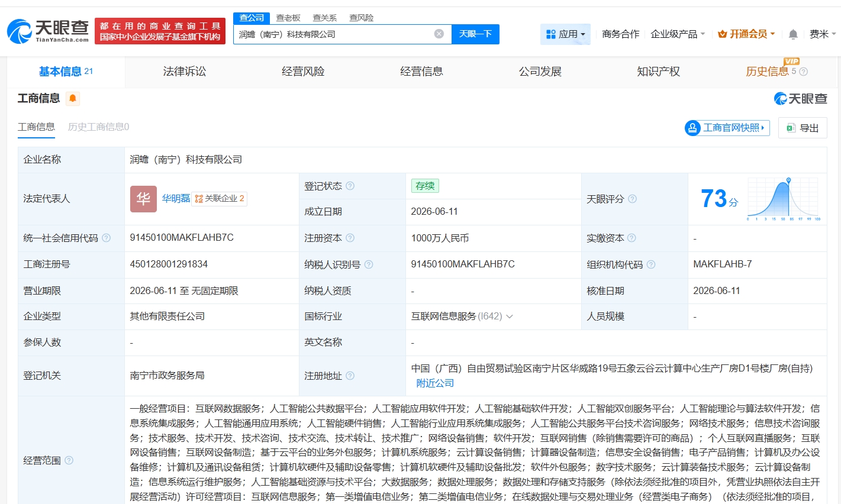Click the 互联网信息服务(I642) industry text
Screen dimensions: 841x504
(456, 316)
